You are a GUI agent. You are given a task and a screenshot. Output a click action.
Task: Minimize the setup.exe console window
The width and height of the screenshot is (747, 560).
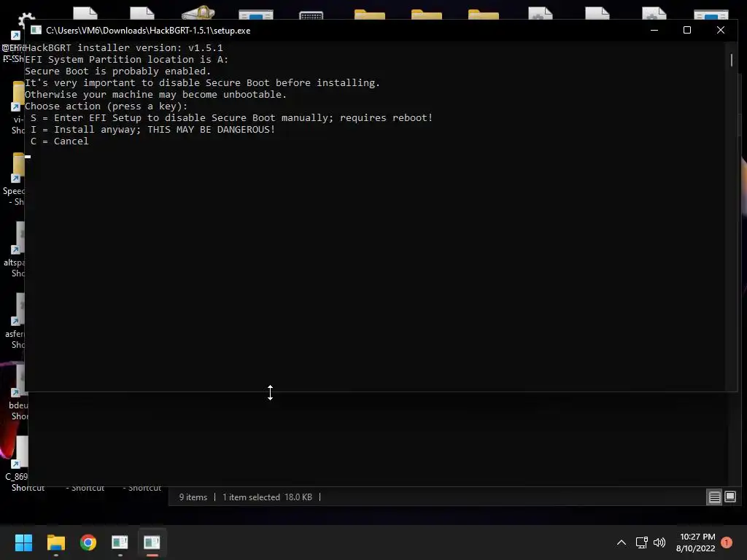[x=654, y=30]
